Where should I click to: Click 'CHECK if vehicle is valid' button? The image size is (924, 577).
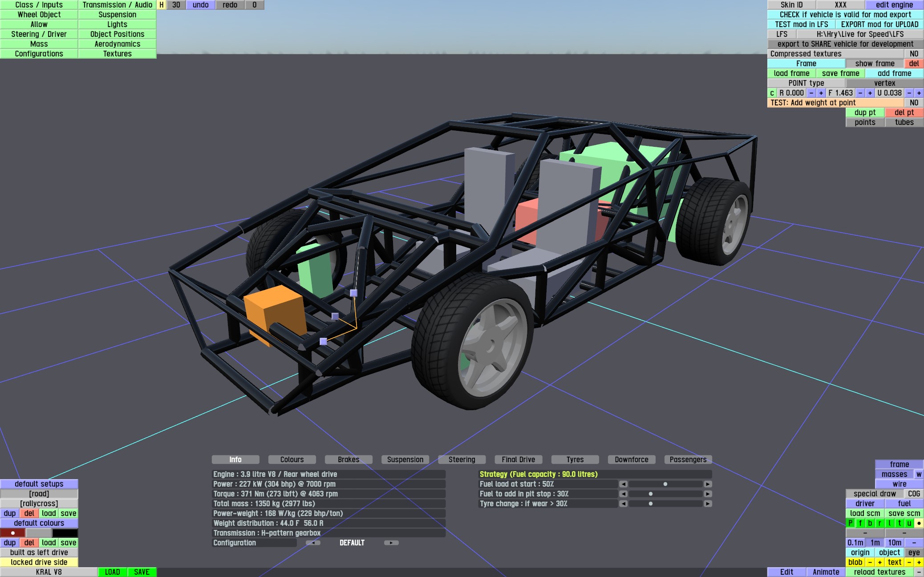tap(845, 15)
